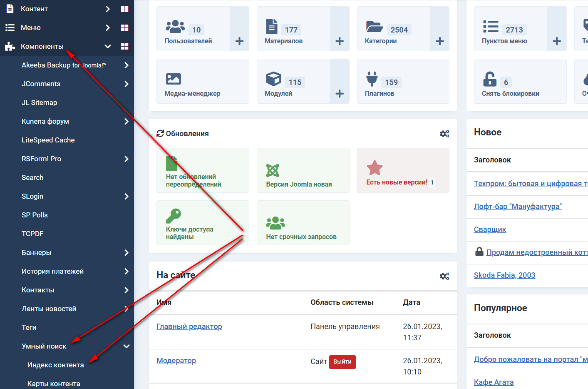Open settings gear of На сайте panel
This screenshot has width=588, height=389.
[444, 276]
